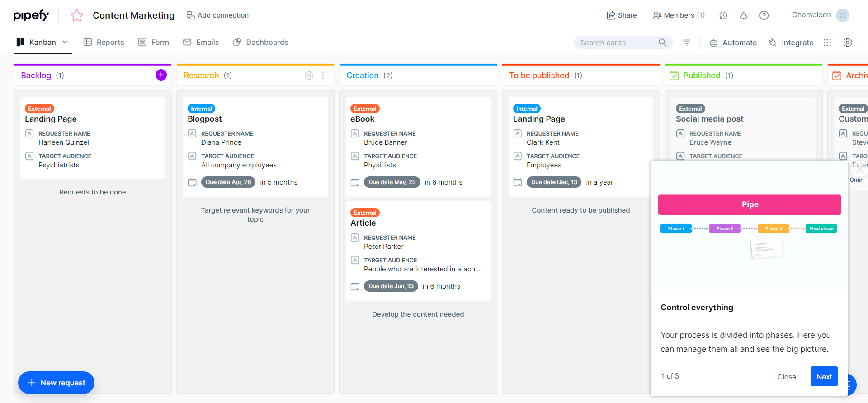Viewport: 868px width, 403px height.
Task: Open pipe settings gear
Action: 848,43
